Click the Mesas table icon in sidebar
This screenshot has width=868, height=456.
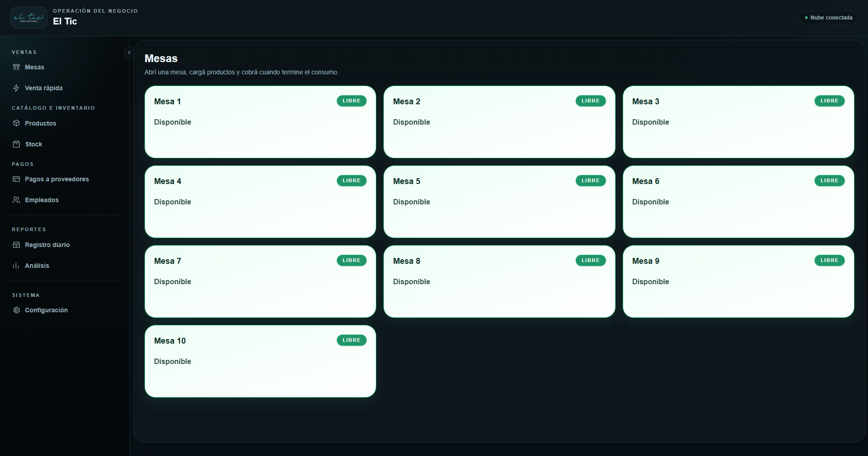coord(16,67)
